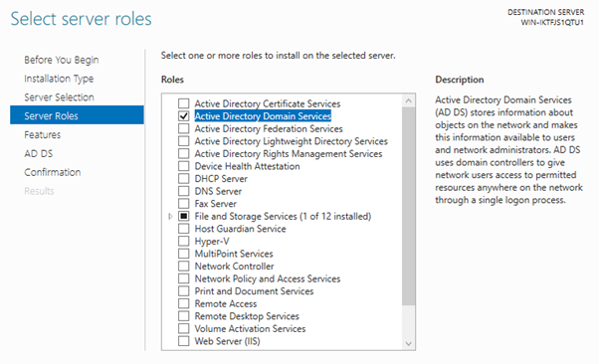
Task: Select the Remote Desktop Services label
Action: (247, 316)
